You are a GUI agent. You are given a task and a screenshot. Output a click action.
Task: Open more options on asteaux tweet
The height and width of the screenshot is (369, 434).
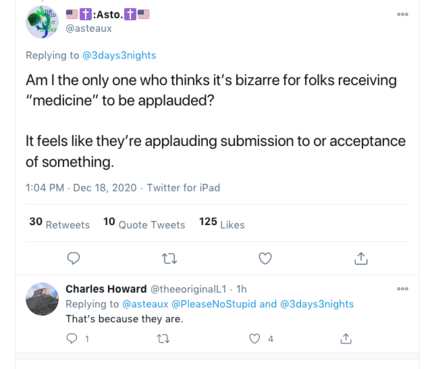(x=402, y=14)
